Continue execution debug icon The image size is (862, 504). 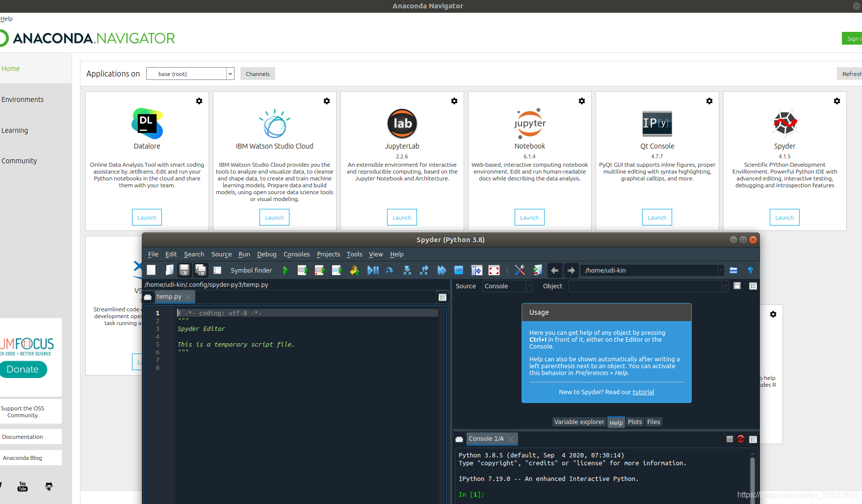(x=442, y=270)
